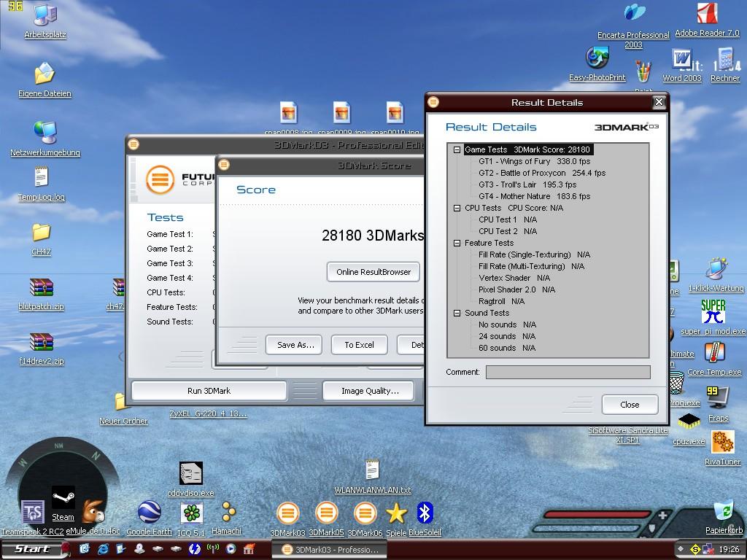The width and height of the screenshot is (747, 560).
Task: Select GT4 - Mother Nature result row
Action: [x=535, y=196]
